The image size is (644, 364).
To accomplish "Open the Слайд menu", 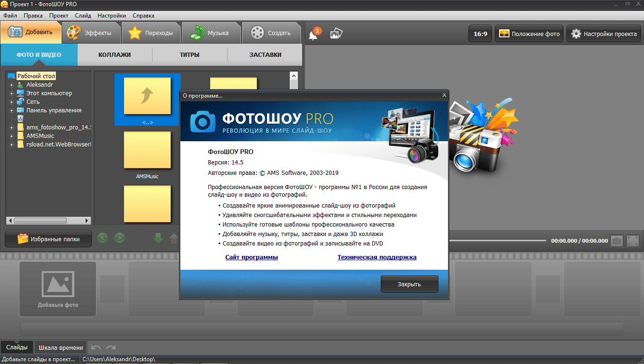I will 83,16.
